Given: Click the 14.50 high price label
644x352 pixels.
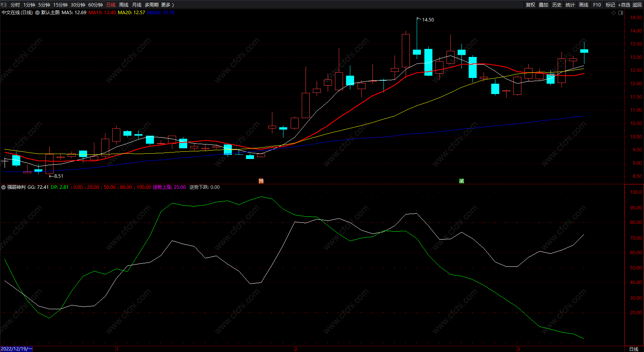Looking at the screenshot, I should [428, 20].
